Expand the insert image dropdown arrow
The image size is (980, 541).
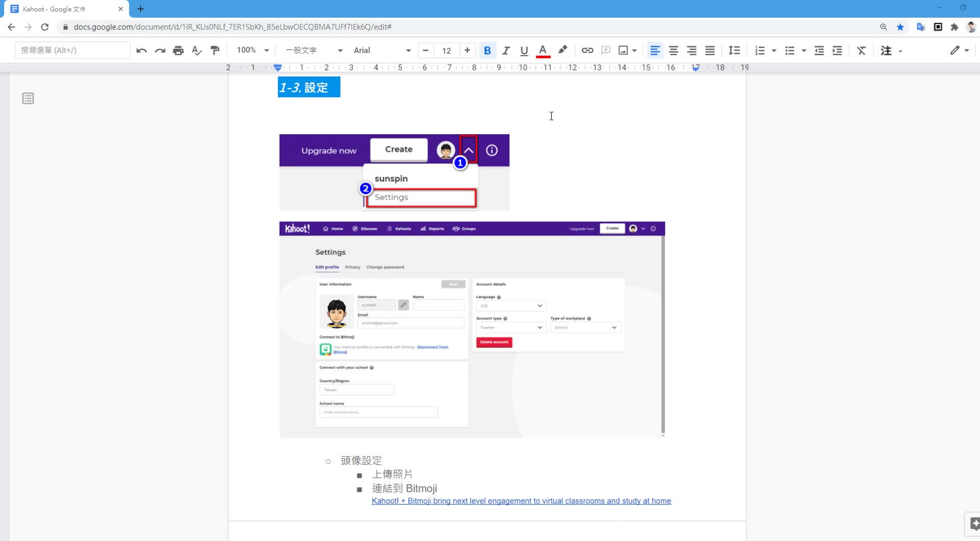tap(634, 51)
